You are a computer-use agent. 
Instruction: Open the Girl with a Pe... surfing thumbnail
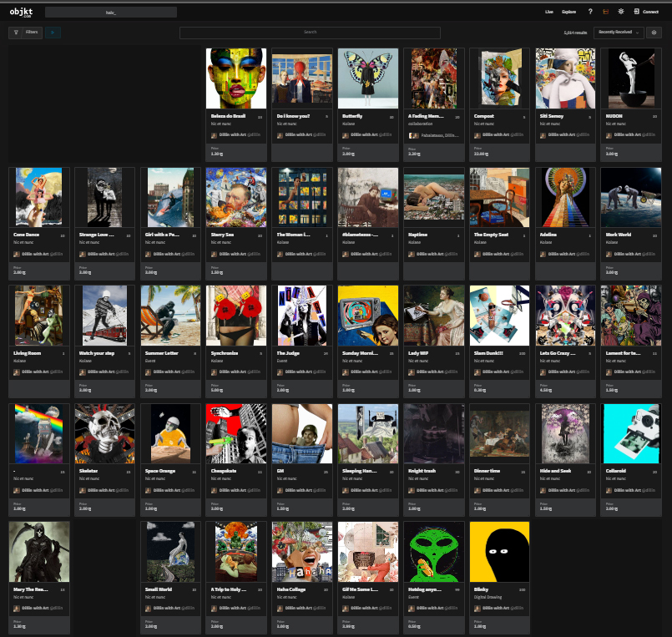tap(170, 197)
